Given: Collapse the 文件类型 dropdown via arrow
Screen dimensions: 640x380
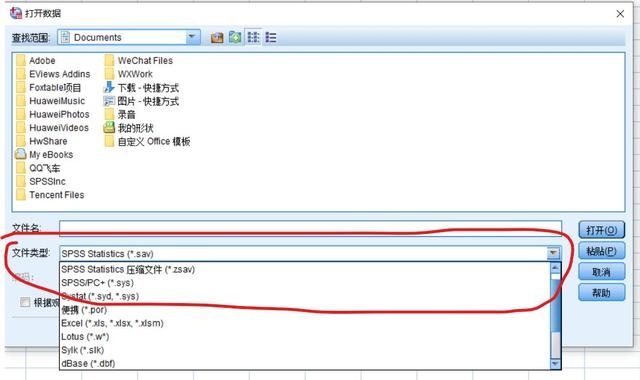Looking at the screenshot, I should click(x=553, y=253).
